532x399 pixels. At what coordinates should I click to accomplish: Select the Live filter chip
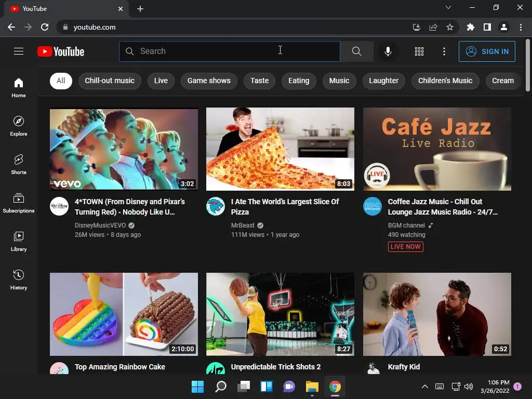[x=161, y=81]
